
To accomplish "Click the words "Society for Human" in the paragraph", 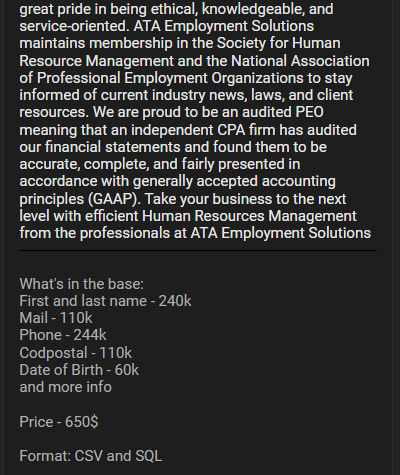I will (279, 43).
